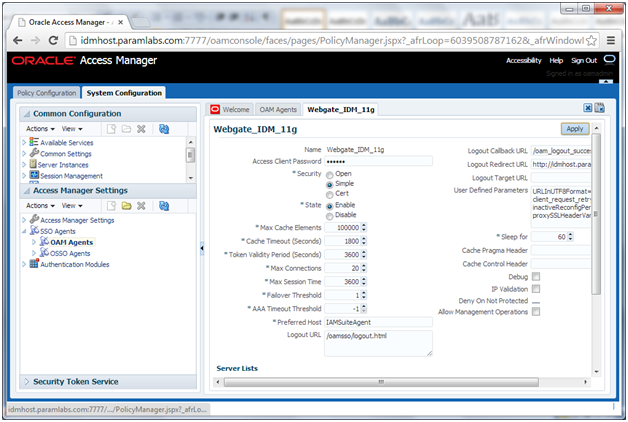The image size is (628, 422).
Task: Select the Simple security option
Action: [330, 185]
